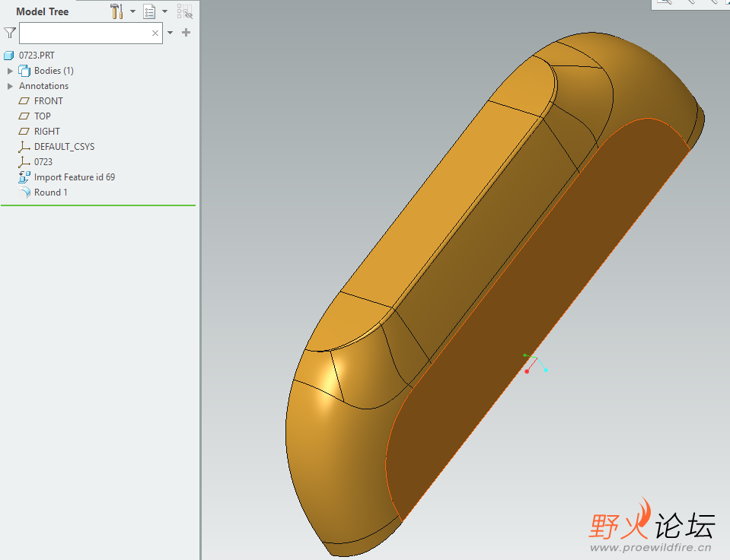The width and height of the screenshot is (730, 560).
Task: Click the Bodies folder icon
Action: (24, 71)
